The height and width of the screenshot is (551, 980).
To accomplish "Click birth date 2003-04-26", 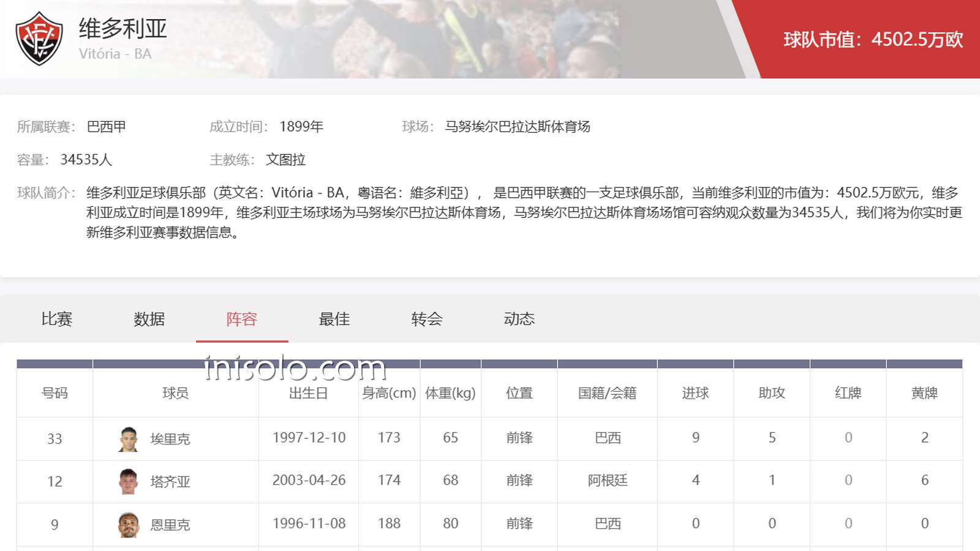I will pos(309,481).
